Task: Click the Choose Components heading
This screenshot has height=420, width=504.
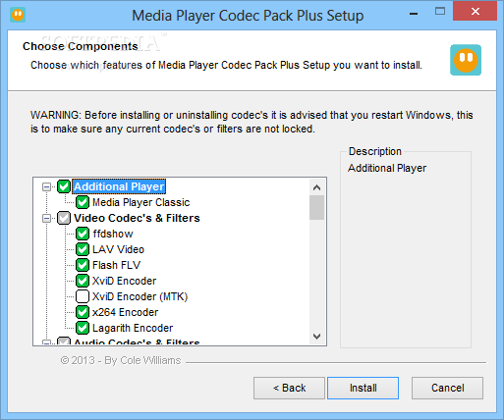Action: [81, 46]
